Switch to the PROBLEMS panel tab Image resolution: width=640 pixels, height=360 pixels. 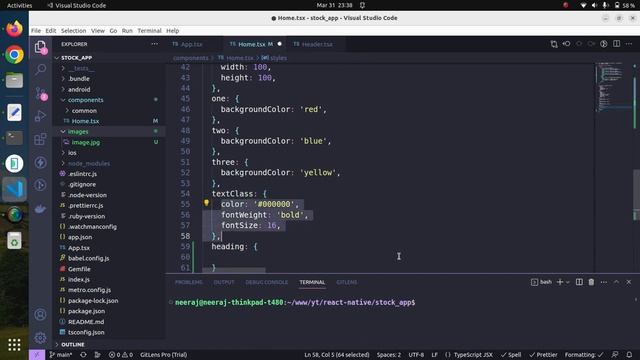[x=189, y=282]
